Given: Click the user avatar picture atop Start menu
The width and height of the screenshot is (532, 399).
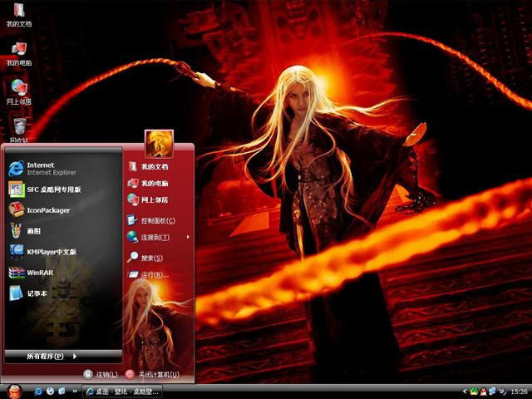Looking at the screenshot, I should point(159,144).
